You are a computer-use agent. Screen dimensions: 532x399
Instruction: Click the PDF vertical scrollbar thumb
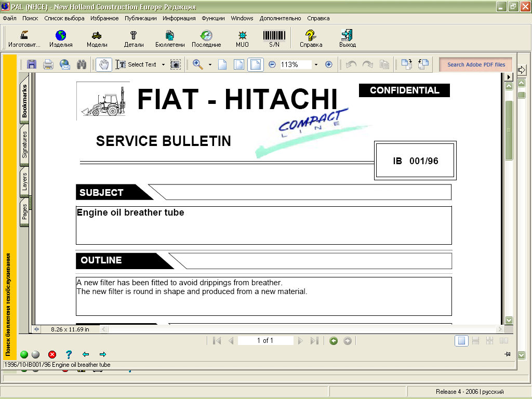(509, 130)
